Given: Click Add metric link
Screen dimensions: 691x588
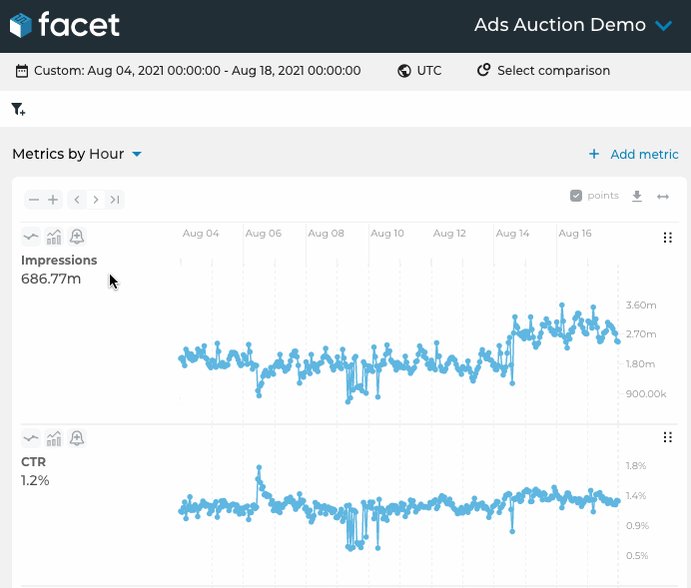Looking at the screenshot, I should [634, 154].
